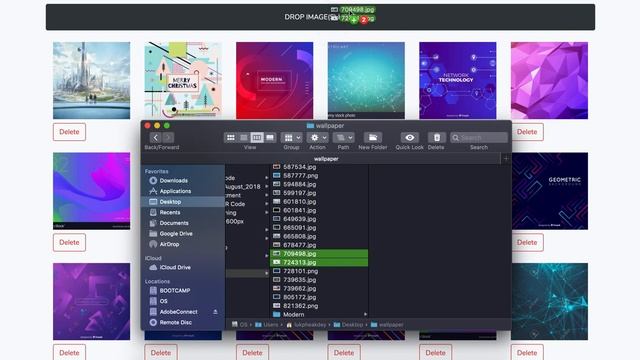
Task: Open Documents in Finder sidebar
Action: tap(183, 223)
